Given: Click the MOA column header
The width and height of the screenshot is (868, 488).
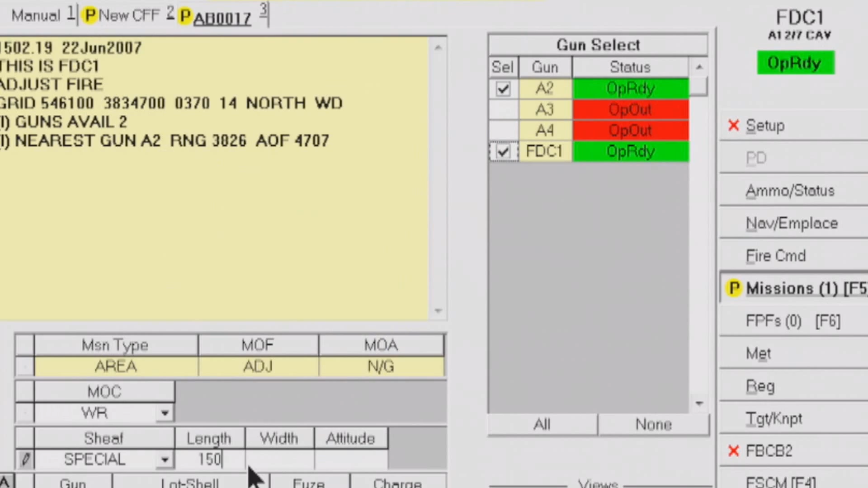Looking at the screenshot, I should [x=381, y=345].
